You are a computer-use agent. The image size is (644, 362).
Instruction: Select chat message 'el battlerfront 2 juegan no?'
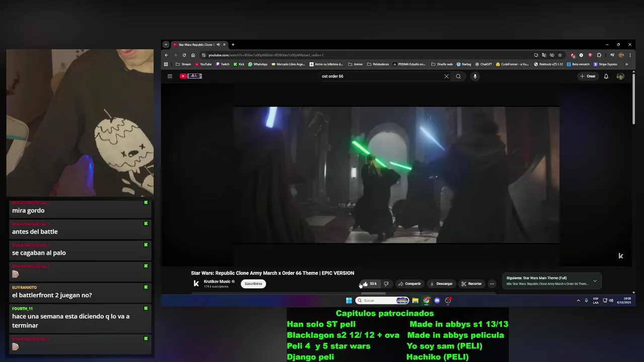[x=52, y=295]
